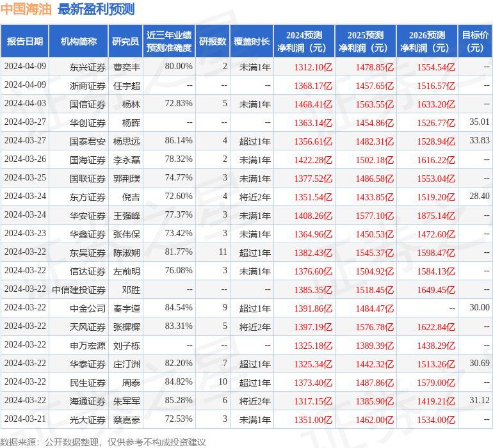Image resolution: width=493 pixels, height=448 pixels.
Task: Select the 中信建投证券 institution cell
Action: point(79,290)
